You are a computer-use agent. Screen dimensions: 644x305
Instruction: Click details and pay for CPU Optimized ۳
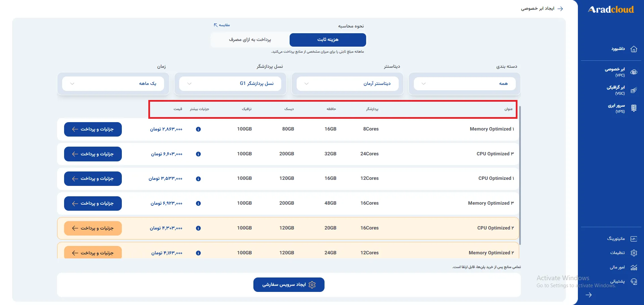pos(93,154)
